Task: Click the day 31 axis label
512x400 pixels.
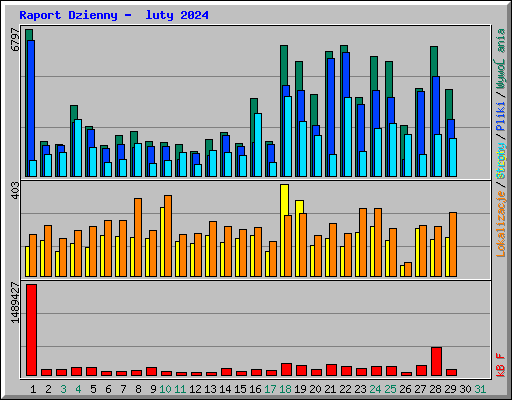Action: click(x=480, y=389)
